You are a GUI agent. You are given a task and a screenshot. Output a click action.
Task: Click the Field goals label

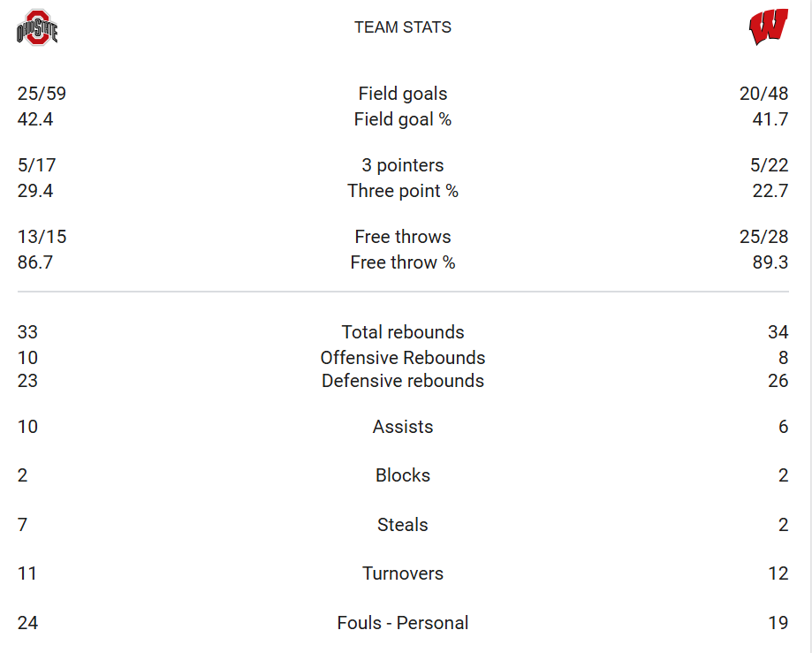point(403,94)
